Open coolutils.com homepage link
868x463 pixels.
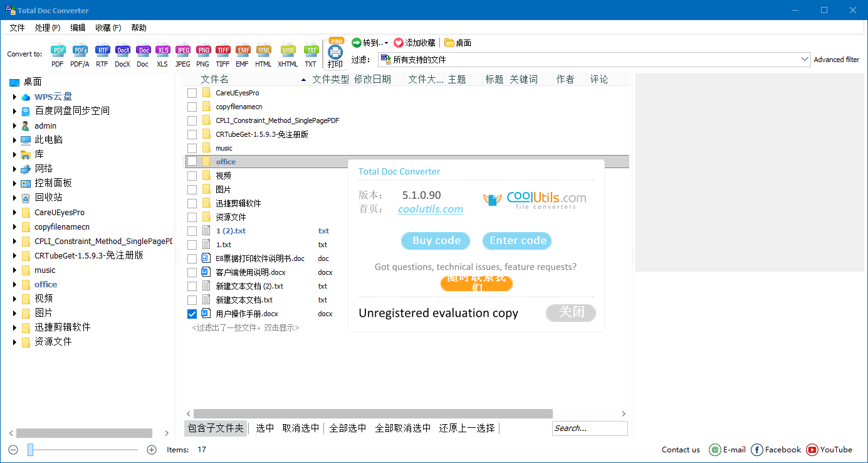pos(431,210)
